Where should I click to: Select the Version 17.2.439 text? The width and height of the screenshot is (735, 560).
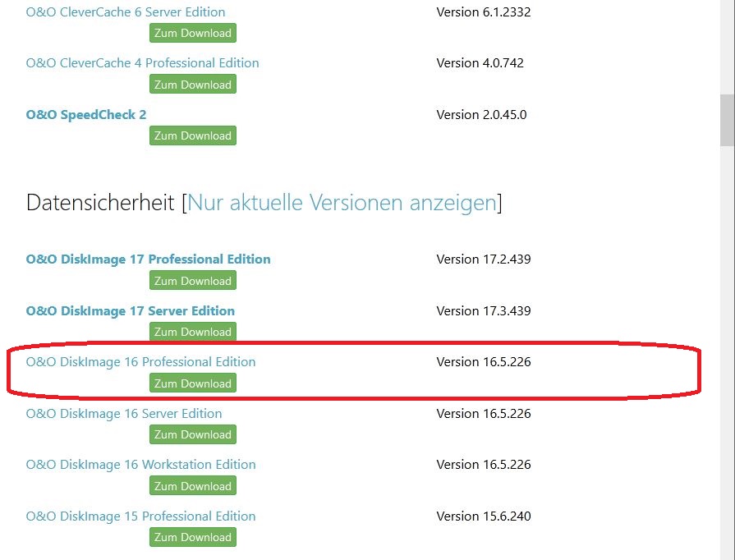point(483,259)
